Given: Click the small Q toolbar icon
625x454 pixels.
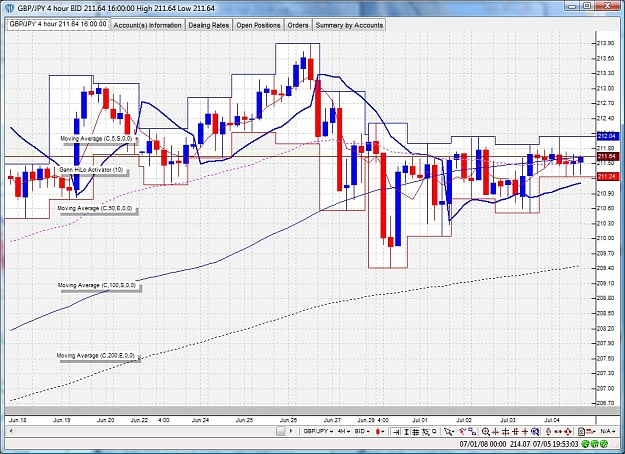Looking at the screenshot, I should tap(434, 431).
